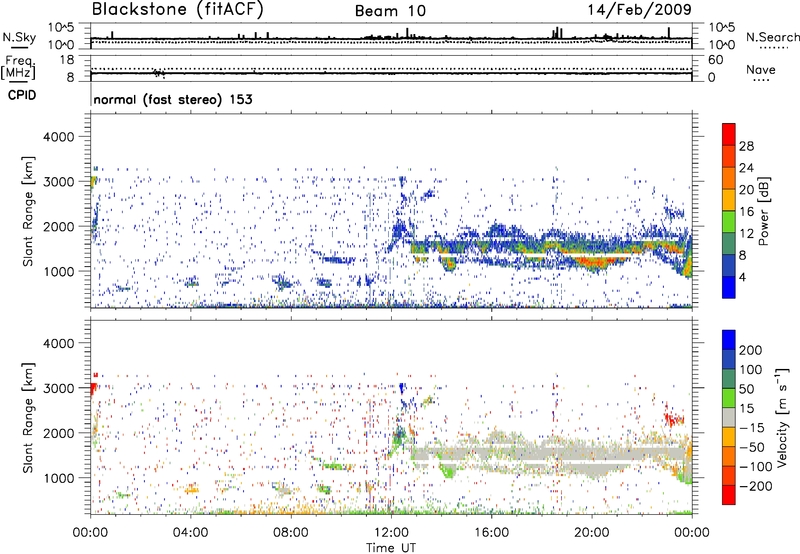Click the 'CPID' label

[x=22, y=95]
